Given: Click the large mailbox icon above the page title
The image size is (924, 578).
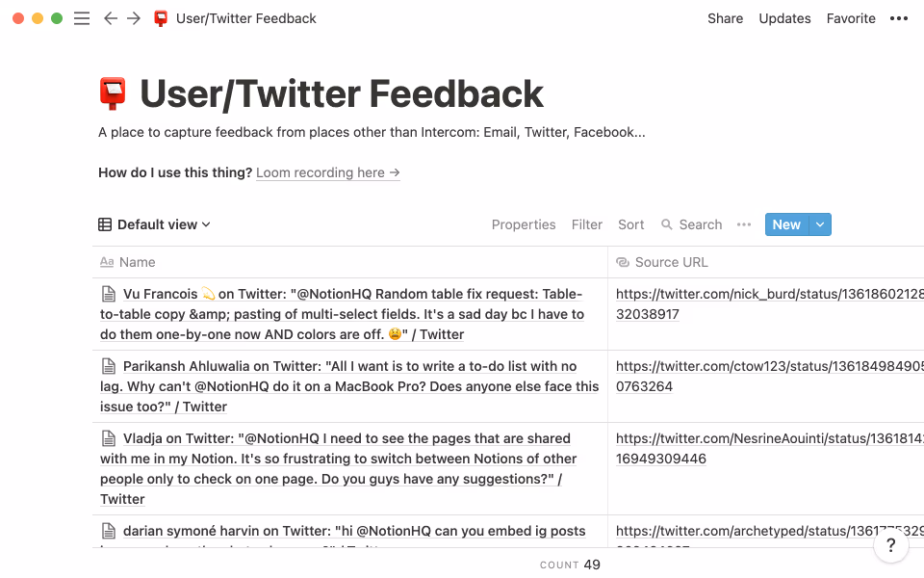Looking at the screenshot, I should [114, 92].
